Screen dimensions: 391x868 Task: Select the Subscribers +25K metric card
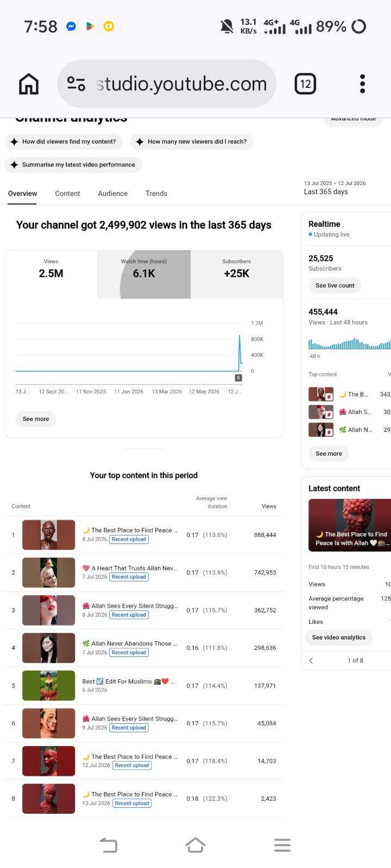point(237,274)
